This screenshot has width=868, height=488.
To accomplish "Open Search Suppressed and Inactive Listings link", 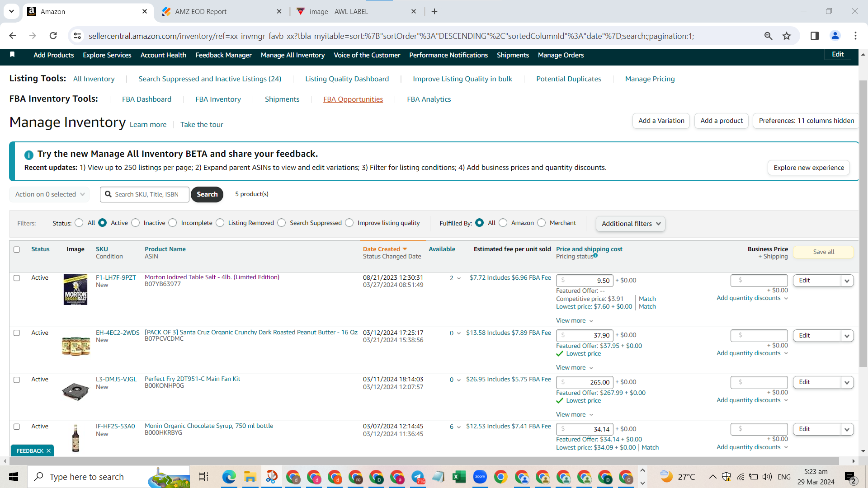I will tap(210, 79).
